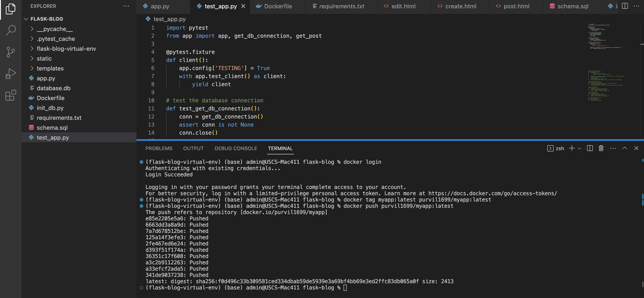Open Explorer more actions via ellipsis
The height and width of the screenshot is (298, 644).
(126, 6)
